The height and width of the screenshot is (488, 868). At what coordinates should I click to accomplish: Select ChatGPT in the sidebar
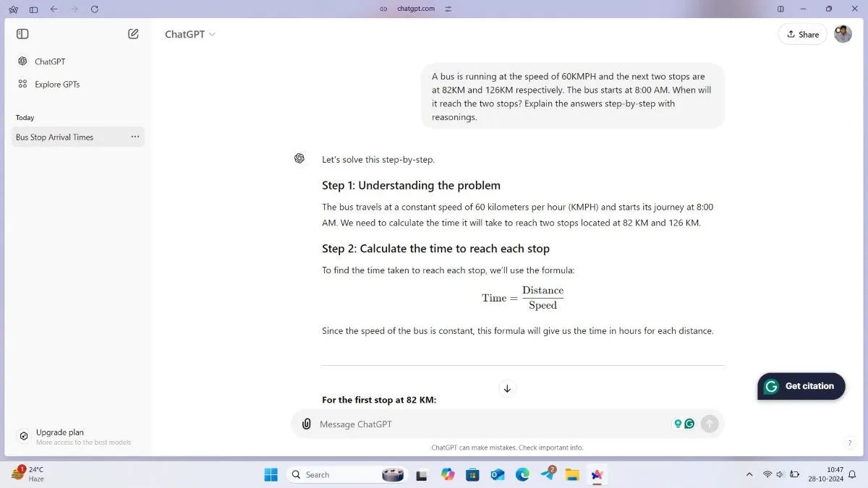78,61
